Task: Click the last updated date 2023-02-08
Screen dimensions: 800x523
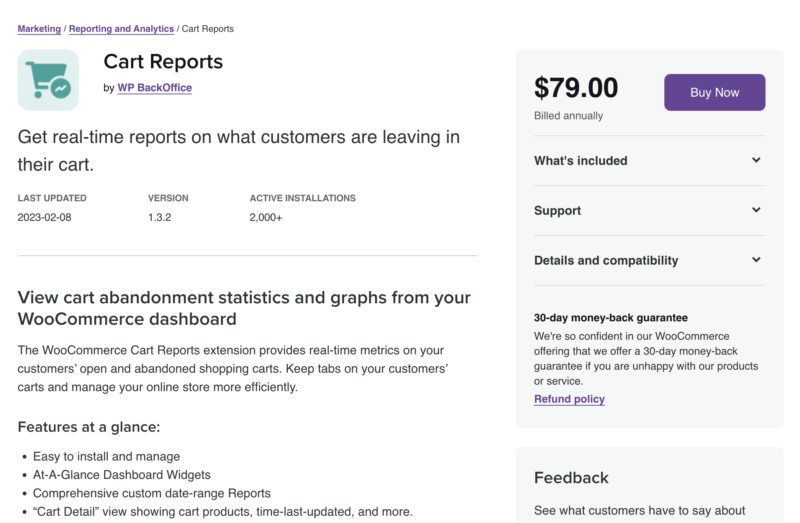Action: click(x=44, y=217)
